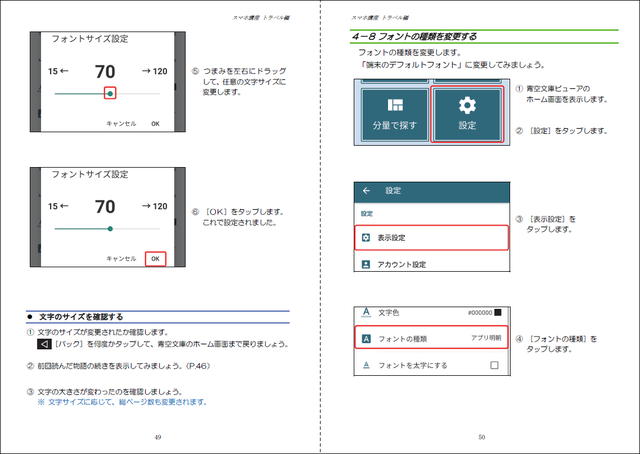The height and width of the screenshot is (454, 640).
Task: Click '→ 120' in the step ⑥ dialog
Action: point(154,206)
